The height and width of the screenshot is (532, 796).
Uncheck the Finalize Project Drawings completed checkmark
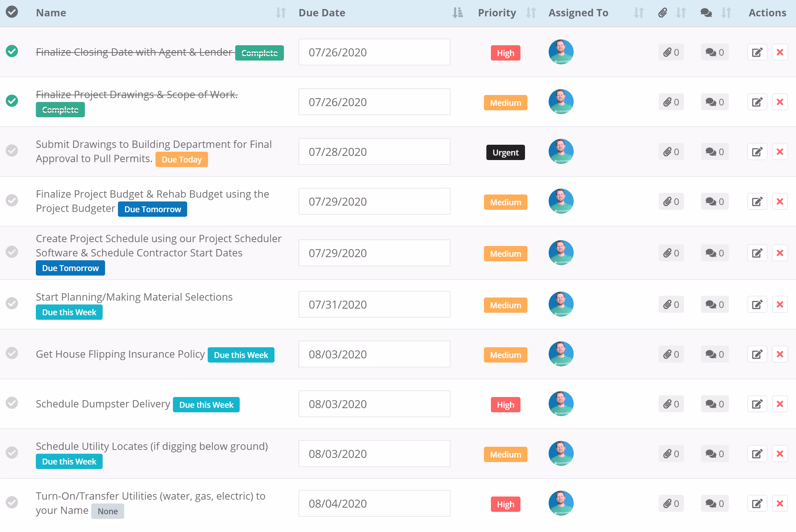click(x=12, y=101)
